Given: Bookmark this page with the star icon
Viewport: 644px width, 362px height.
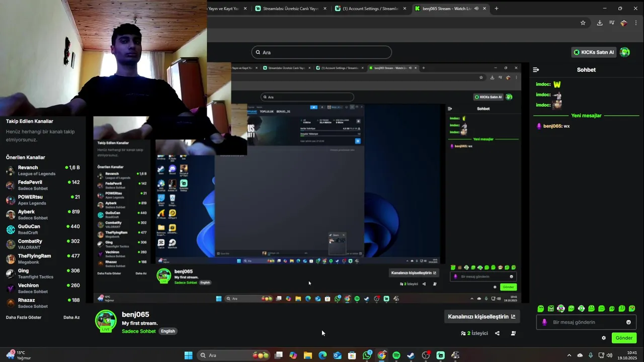Looking at the screenshot, I should click(583, 23).
